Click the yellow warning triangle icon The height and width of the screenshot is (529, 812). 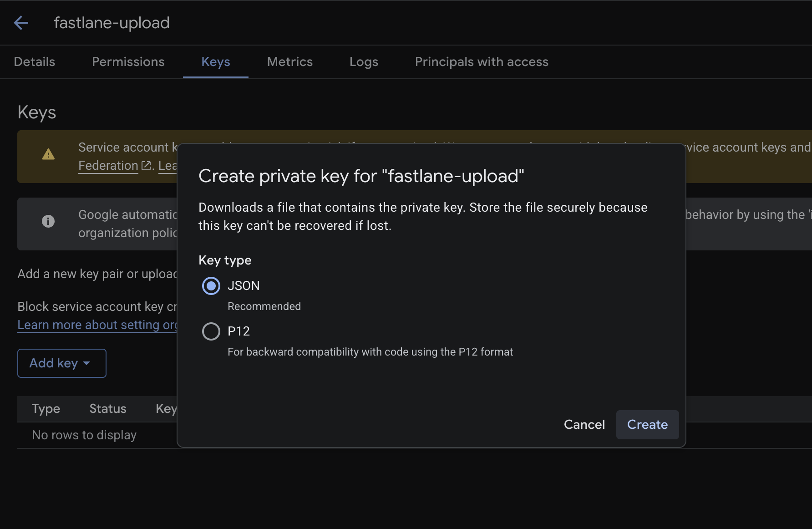[48, 155]
